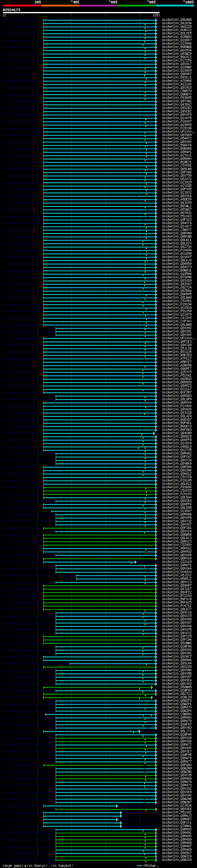Select the UniRef100_P16097 label
Image resolution: width=197 pixels, height=868 pixels.
point(177,122)
